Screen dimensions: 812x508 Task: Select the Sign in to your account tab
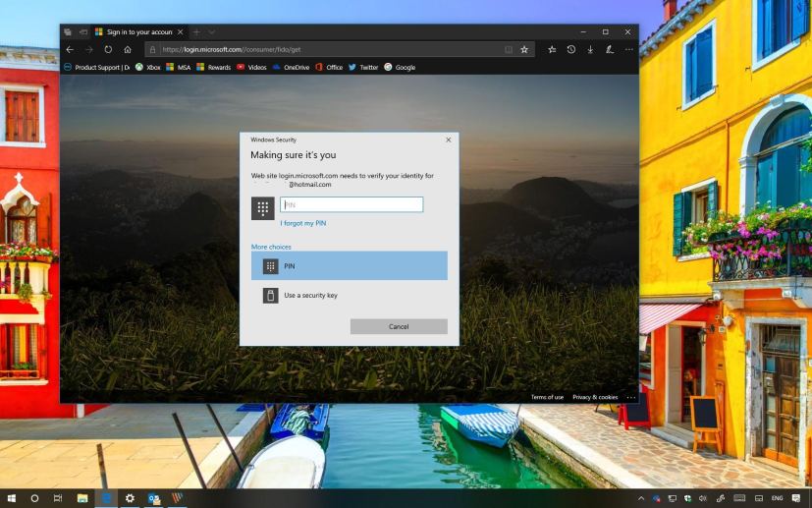(x=138, y=32)
